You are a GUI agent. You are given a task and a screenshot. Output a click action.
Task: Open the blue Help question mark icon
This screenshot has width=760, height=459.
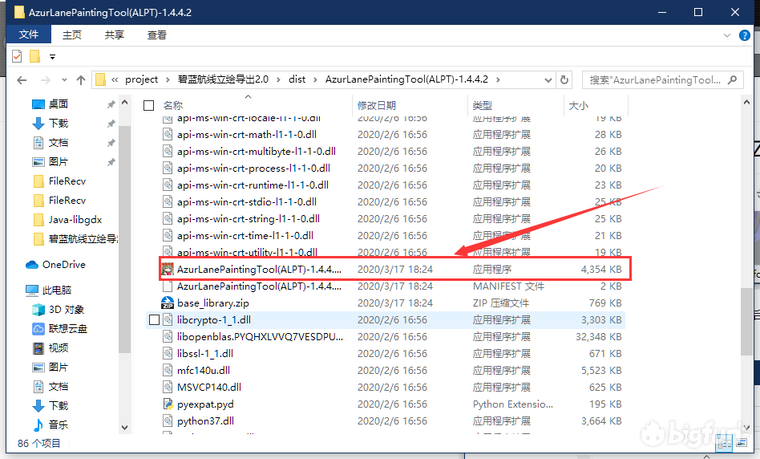point(744,35)
